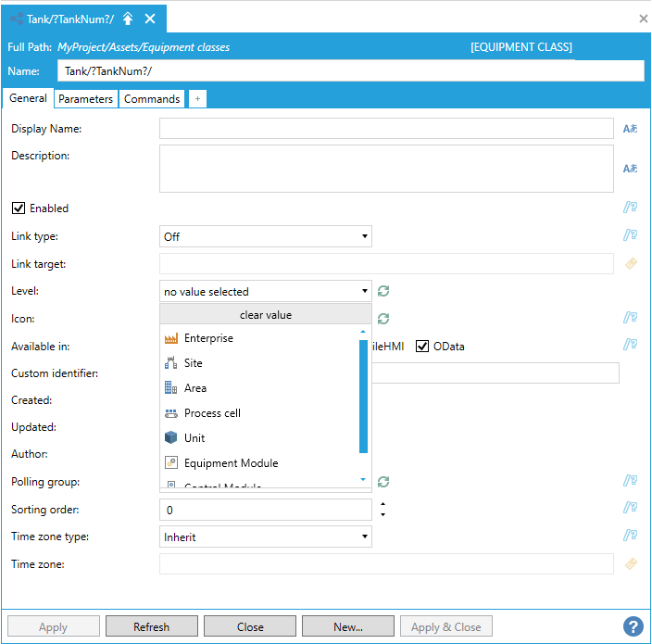Switch to the Parameters tab

(85, 99)
